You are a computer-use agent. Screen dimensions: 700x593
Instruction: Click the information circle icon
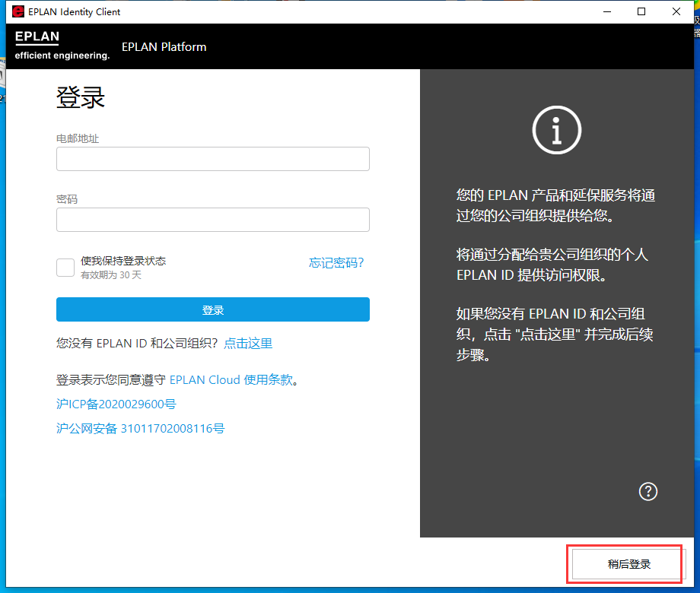(x=556, y=130)
